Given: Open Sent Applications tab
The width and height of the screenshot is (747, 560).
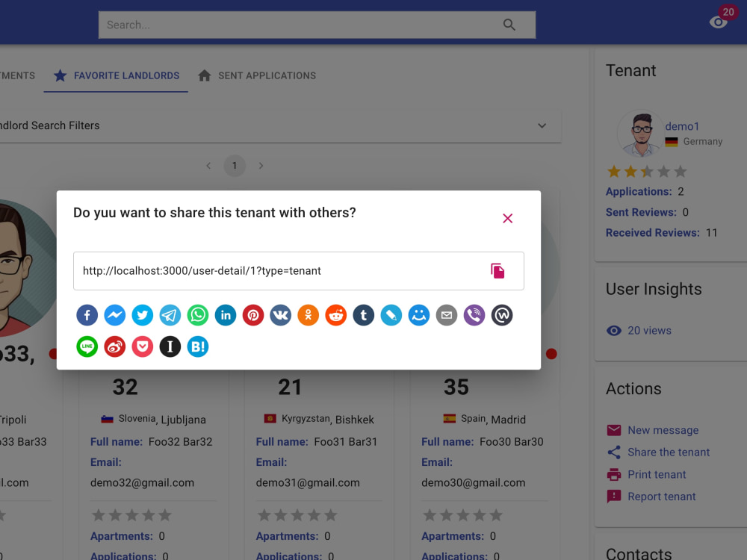Looking at the screenshot, I should [x=257, y=75].
